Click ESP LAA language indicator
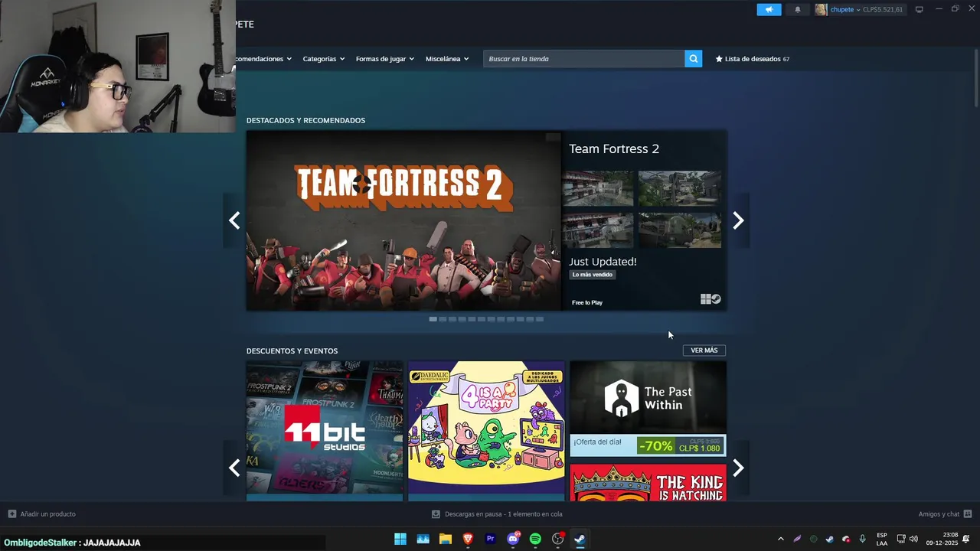 882,539
